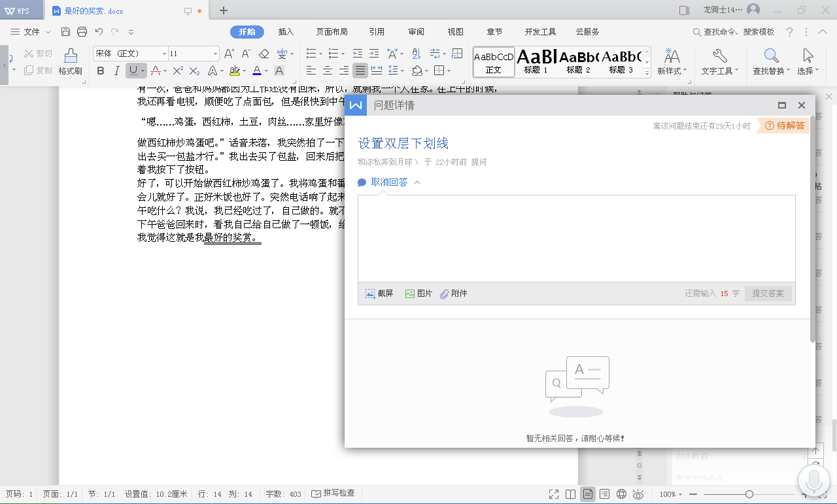Click the increase indent icon
This screenshot has height=504, width=837.
[x=374, y=54]
